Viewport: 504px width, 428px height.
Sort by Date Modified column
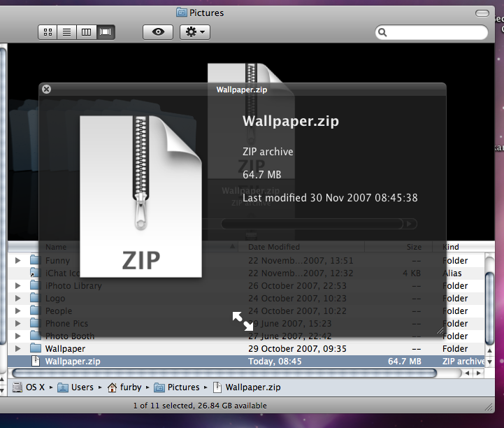(301, 247)
